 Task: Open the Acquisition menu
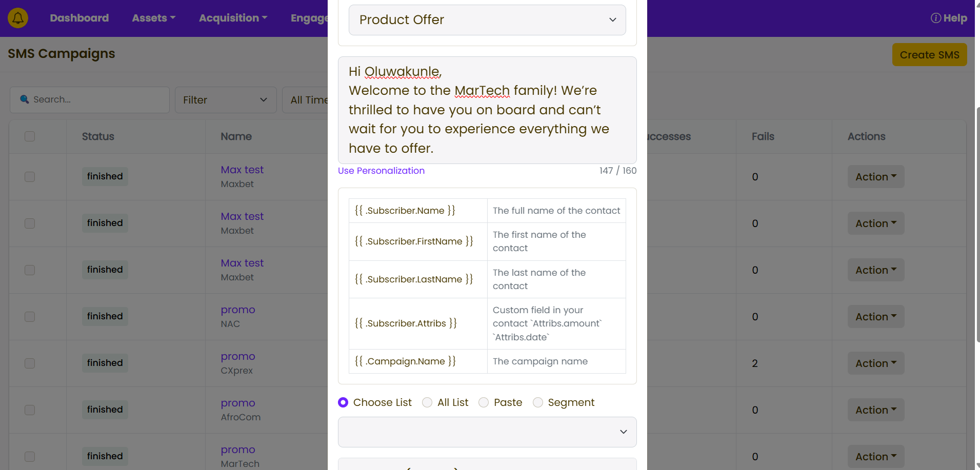point(233,18)
